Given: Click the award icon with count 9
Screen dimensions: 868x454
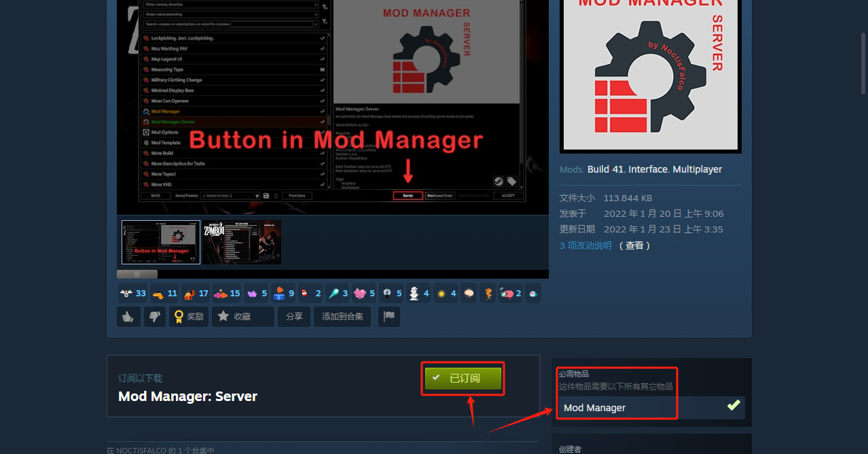Looking at the screenshot, I should (x=284, y=293).
